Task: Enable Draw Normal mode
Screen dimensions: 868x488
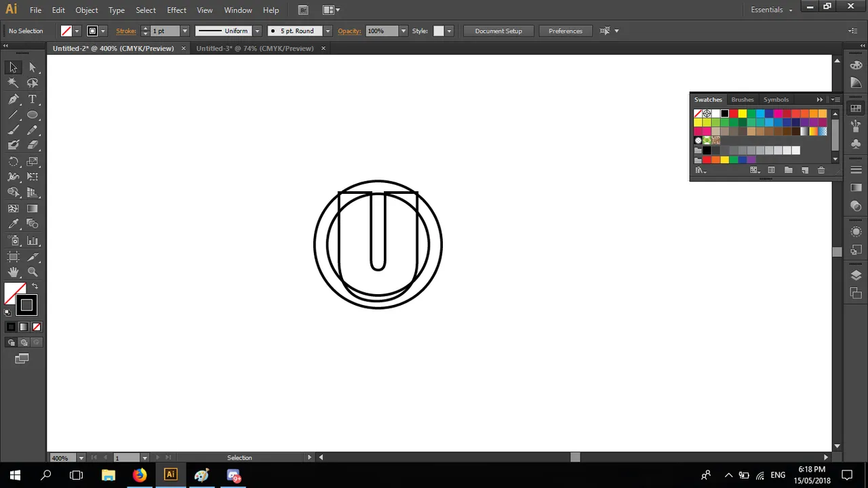Action: (x=11, y=342)
